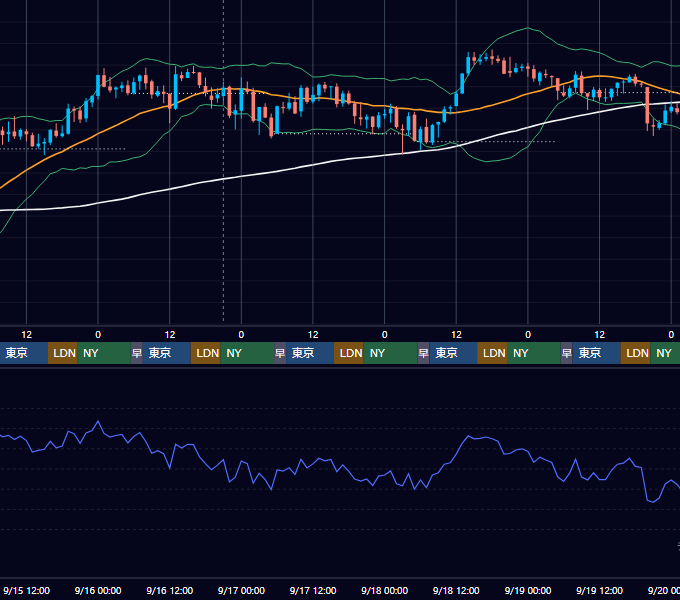Click the 9/19 12:00 date label
The image size is (680, 600).
[x=599, y=590]
